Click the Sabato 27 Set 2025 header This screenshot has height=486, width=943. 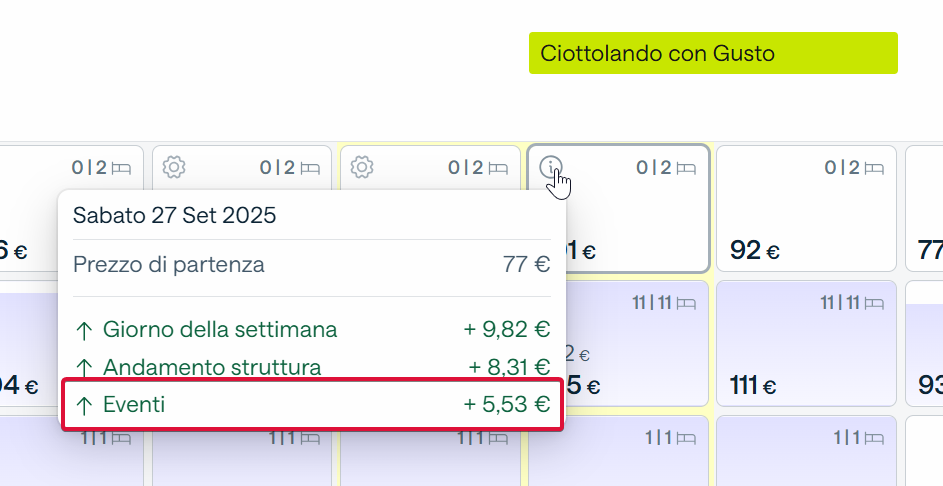174,215
